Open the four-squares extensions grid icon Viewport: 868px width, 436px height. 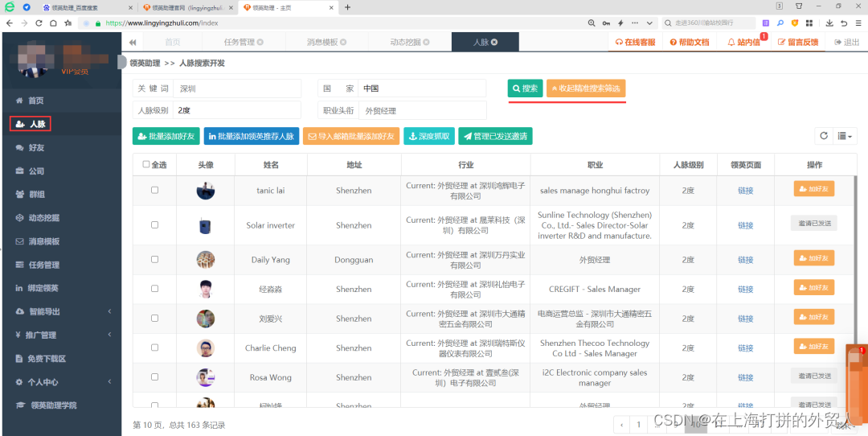809,23
